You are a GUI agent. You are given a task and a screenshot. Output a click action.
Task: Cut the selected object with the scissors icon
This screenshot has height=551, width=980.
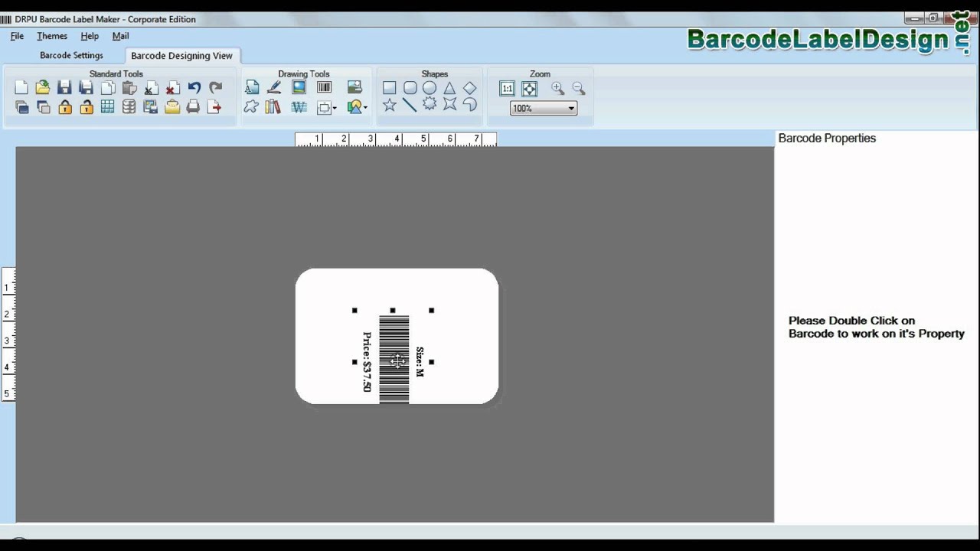point(152,88)
